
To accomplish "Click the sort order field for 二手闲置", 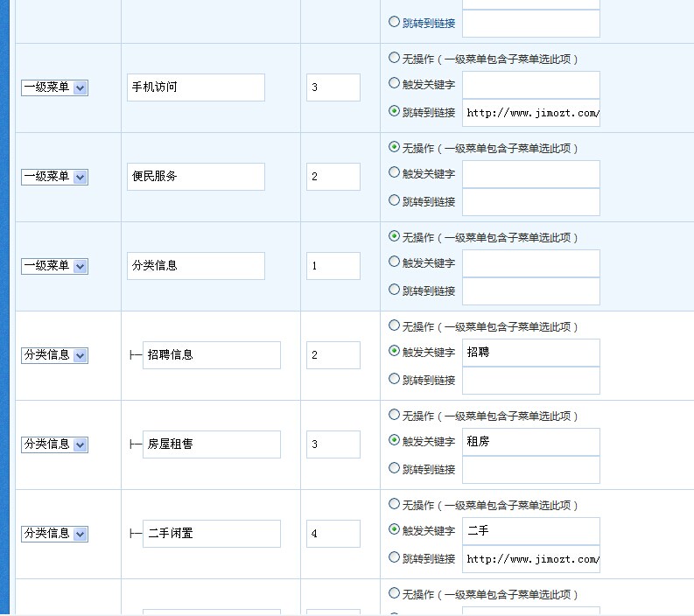I will pyautogui.click(x=333, y=534).
